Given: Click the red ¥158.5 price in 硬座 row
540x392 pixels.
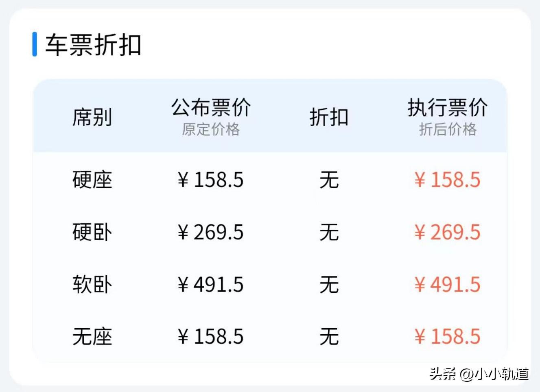Looking at the screenshot, I should (x=448, y=180).
